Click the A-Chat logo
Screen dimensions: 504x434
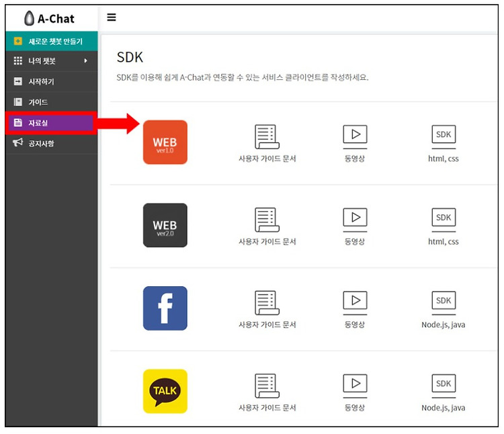(x=49, y=18)
